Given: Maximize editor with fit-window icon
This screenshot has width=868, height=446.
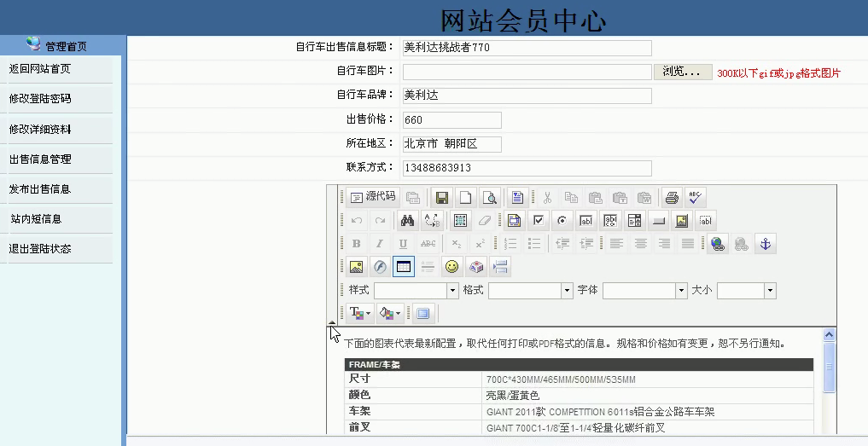Looking at the screenshot, I should point(423,313).
